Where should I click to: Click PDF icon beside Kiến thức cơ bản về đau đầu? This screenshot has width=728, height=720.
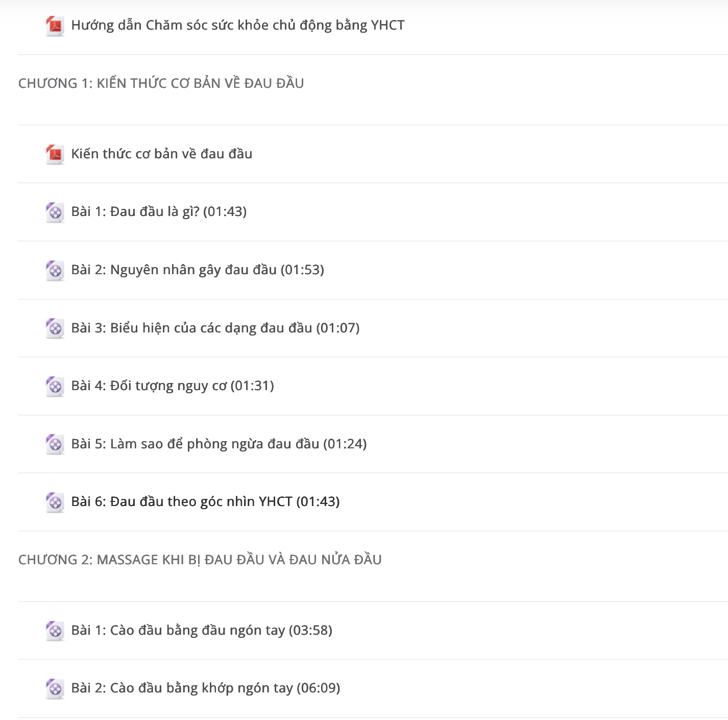[x=55, y=154]
